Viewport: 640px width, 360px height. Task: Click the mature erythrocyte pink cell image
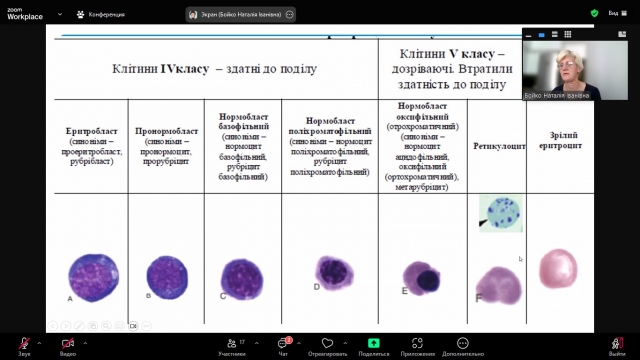click(x=558, y=269)
